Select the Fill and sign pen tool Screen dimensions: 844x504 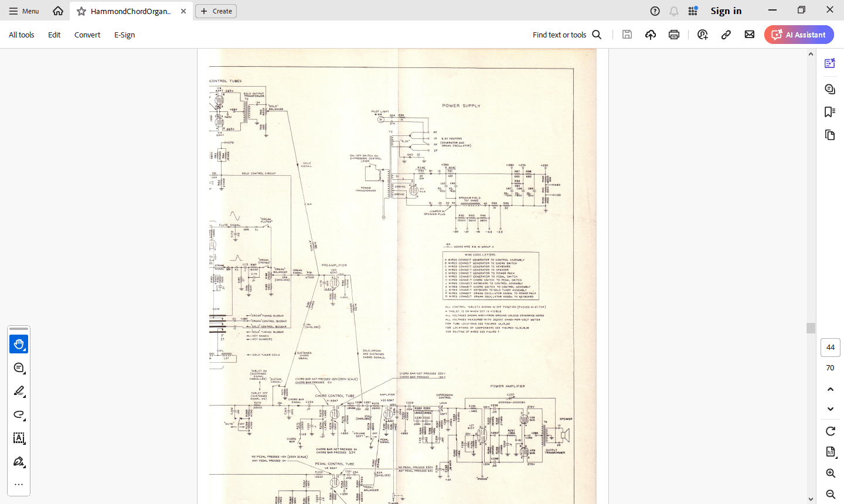[19, 461]
